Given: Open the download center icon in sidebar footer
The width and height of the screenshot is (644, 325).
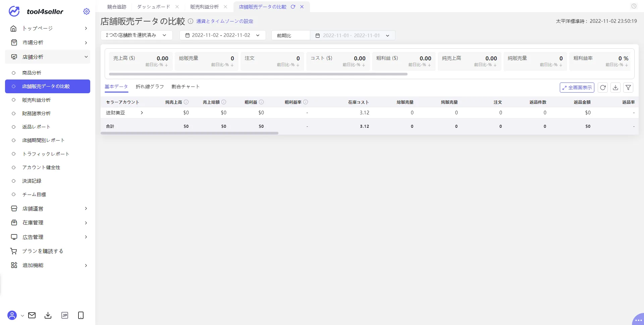Looking at the screenshot, I should click(x=48, y=315).
